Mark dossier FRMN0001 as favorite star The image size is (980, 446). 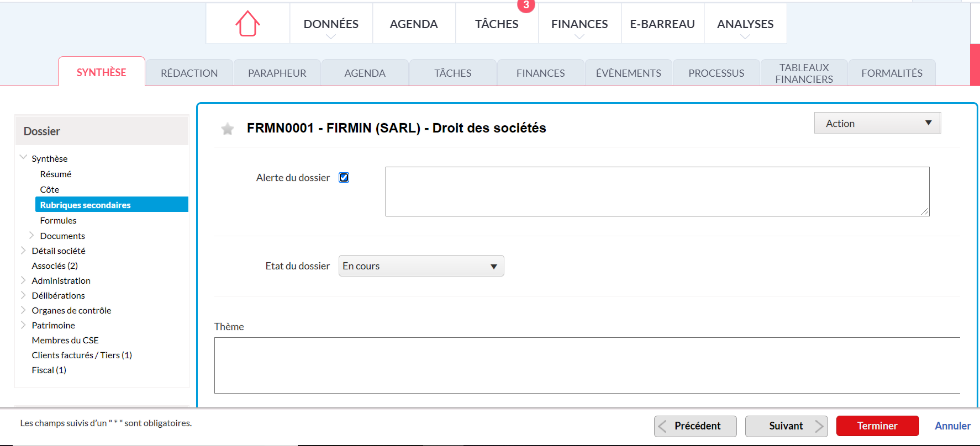[x=227, y=129]
